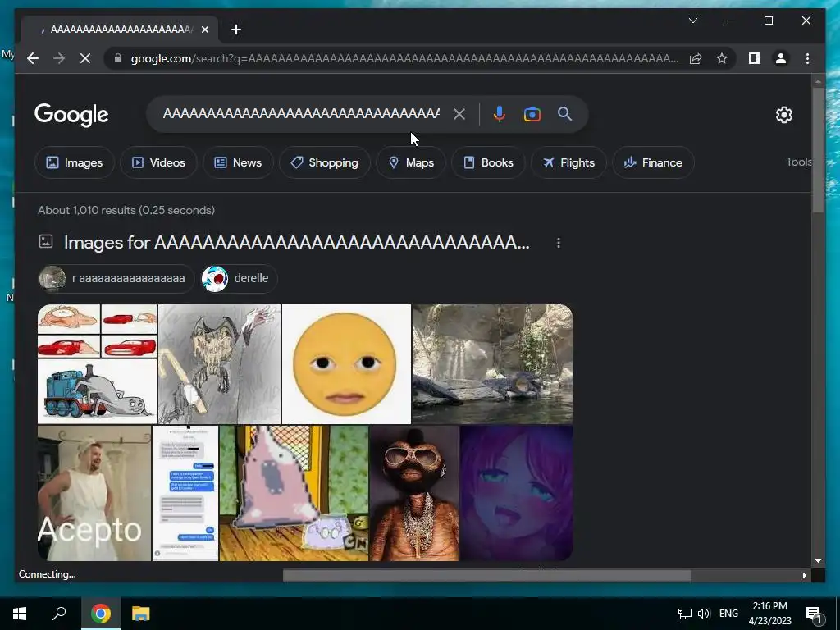Open Chrome profile menu
The height and width of the screenshot is (630, 840).
[x=781, y=58]
